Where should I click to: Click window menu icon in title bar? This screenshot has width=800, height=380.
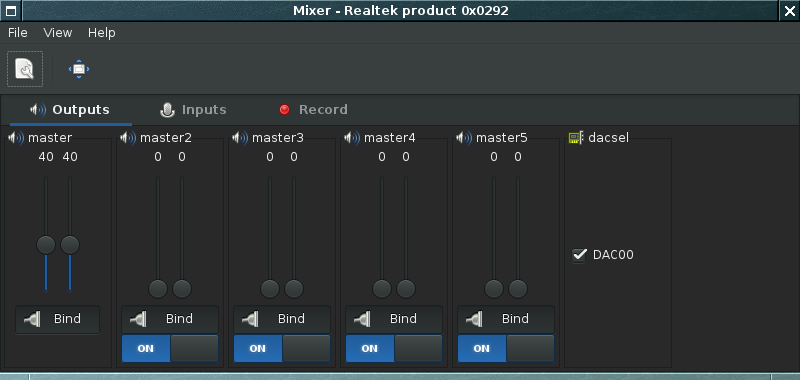[10, 11]
